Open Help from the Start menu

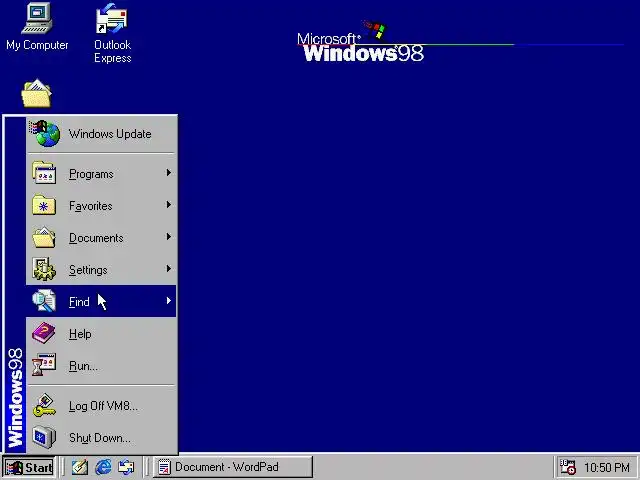tap(101, 333)
